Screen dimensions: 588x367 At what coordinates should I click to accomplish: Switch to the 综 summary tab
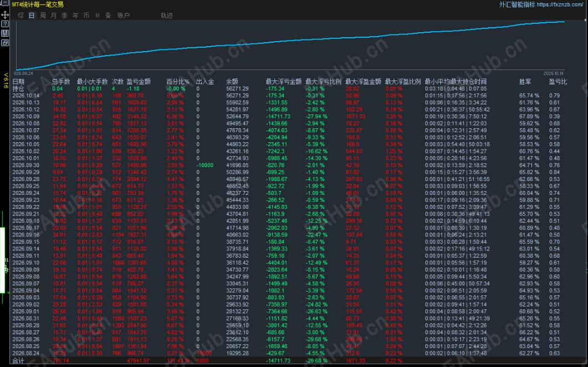(x=21, y=16)
